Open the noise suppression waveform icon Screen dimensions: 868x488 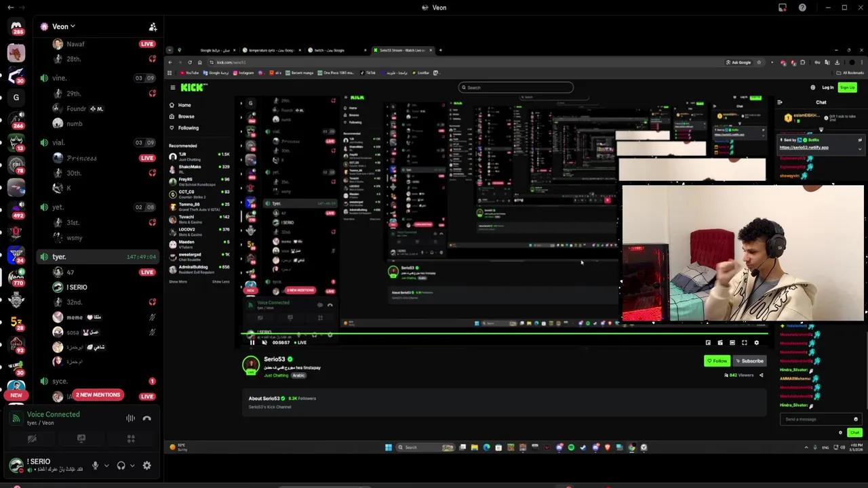point(130,418)
